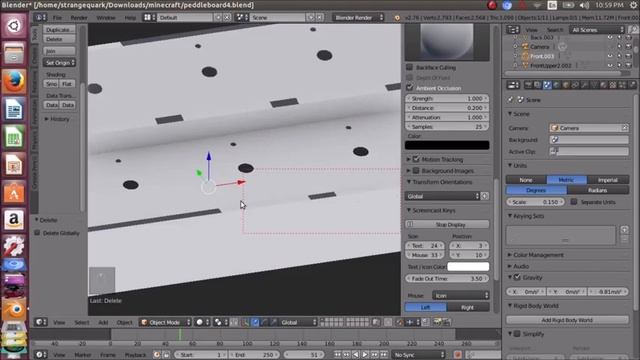
Task: Open the Render properties tab icon
Action: click(x=528, y=85)
